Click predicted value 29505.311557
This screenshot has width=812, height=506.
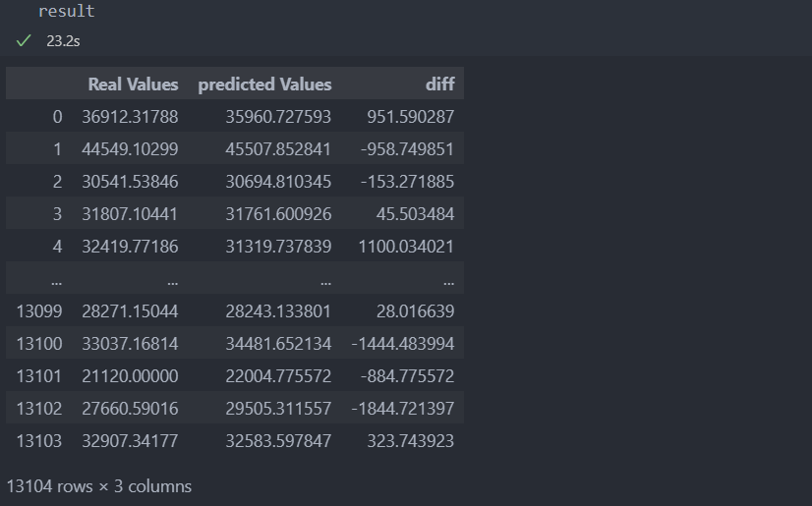pos(278,409)
